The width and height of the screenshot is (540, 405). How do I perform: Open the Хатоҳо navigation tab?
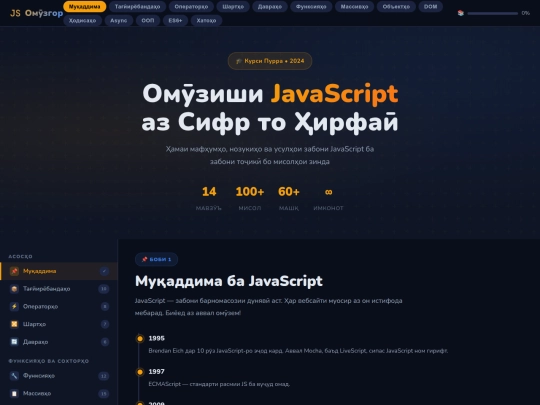[206, 20]
